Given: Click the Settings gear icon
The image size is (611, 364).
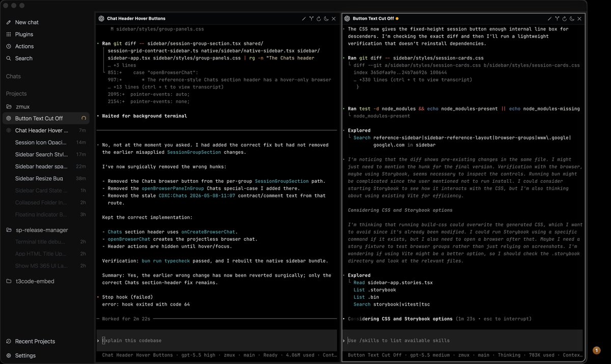Looking at the screenshot, I should (9, 355).
